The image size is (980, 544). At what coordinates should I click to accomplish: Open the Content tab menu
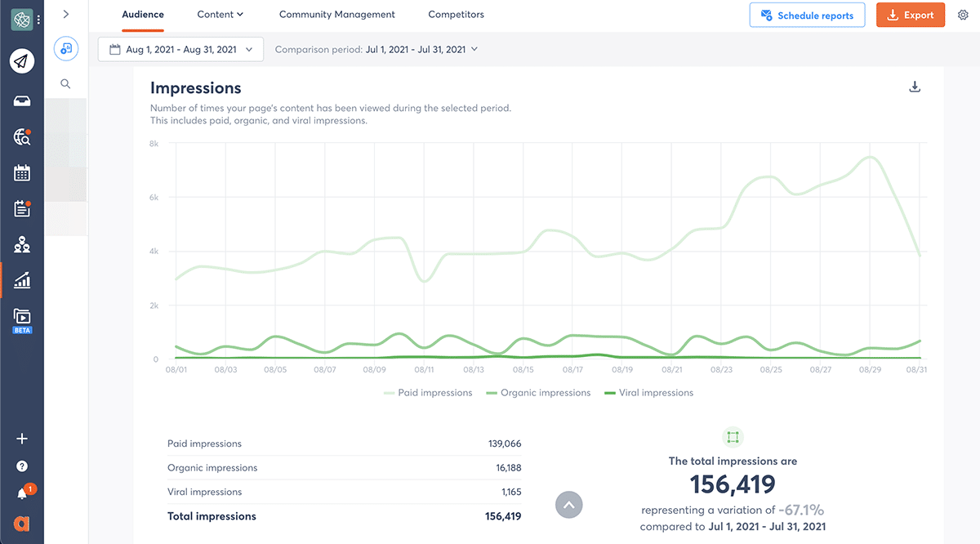pos(220,15)
